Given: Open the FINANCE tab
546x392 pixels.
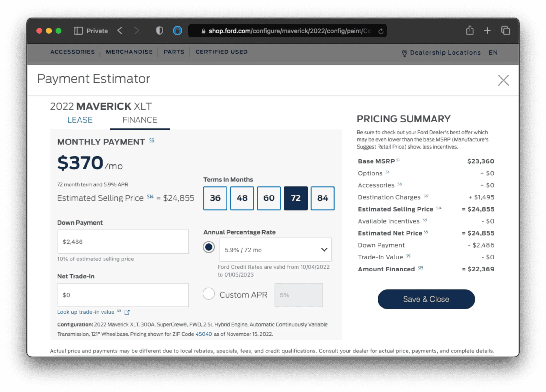Looking at the screenshot, I should coord(140,120).
